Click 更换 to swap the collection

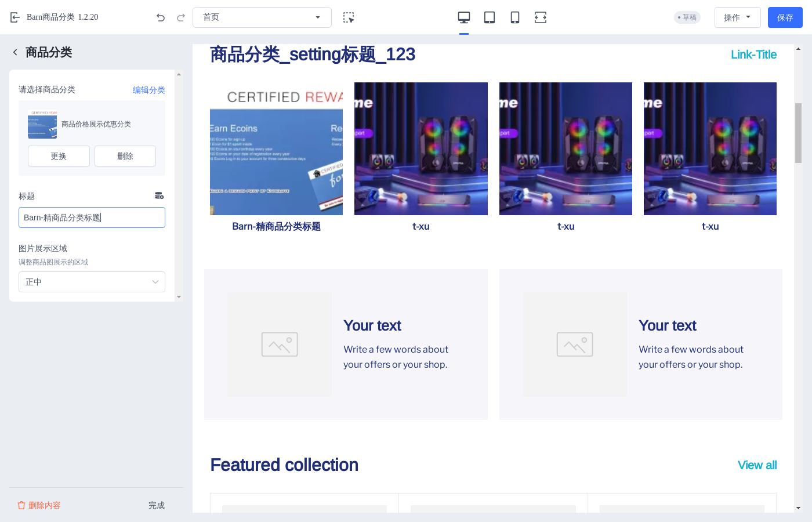point(59,156)
